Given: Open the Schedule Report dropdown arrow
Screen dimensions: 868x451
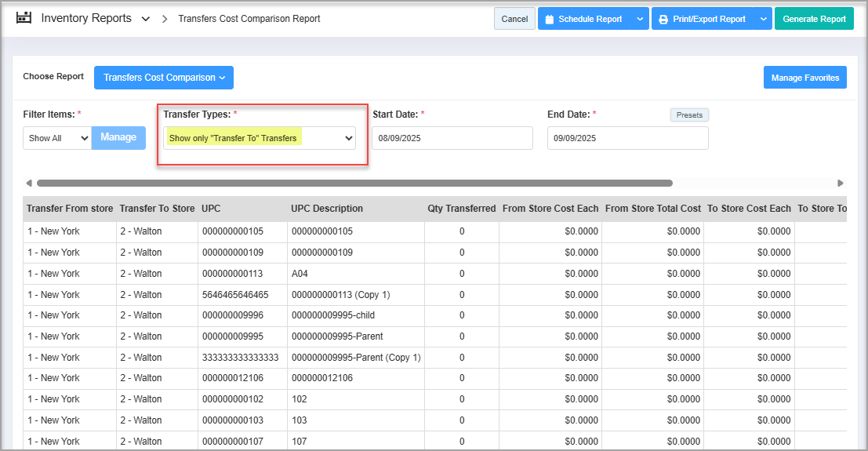Looking at the screenshot, I should click(641, 19).
